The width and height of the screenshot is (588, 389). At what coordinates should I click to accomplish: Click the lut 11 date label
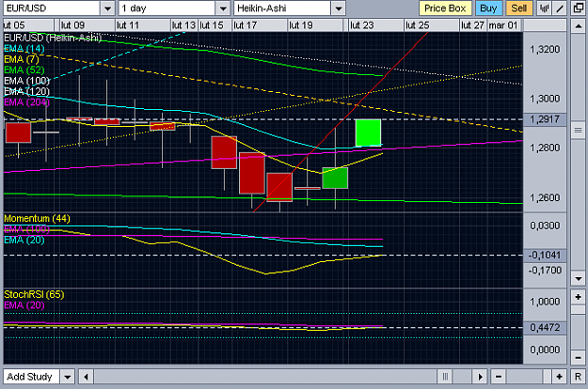tap(128, 25)
